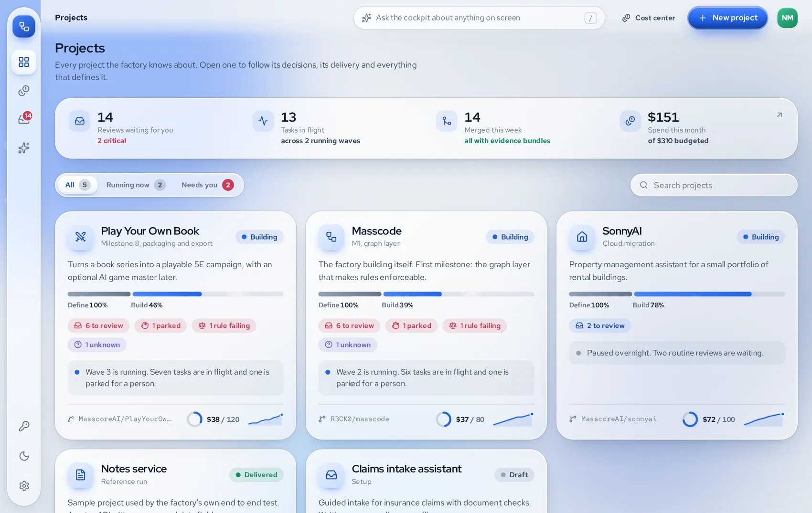Click the NM user avatar
812x513 pixels.
click(x=787, y=18)
